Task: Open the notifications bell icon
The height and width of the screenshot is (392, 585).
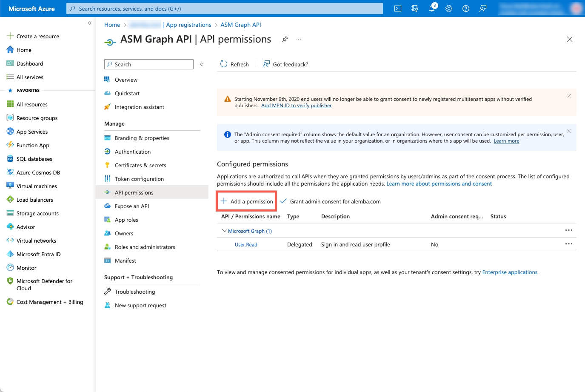Action: point(432,9)
